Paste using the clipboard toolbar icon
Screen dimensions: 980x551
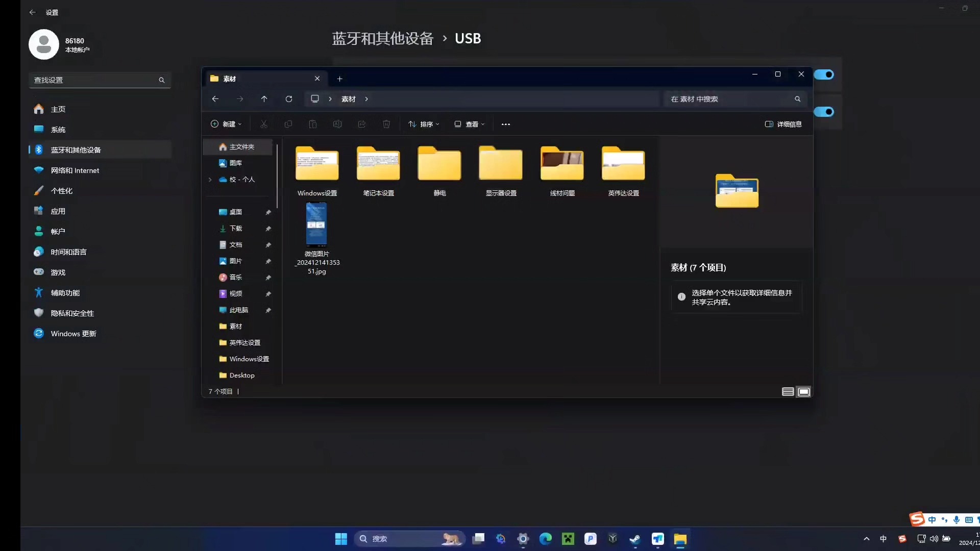[313, 124]
